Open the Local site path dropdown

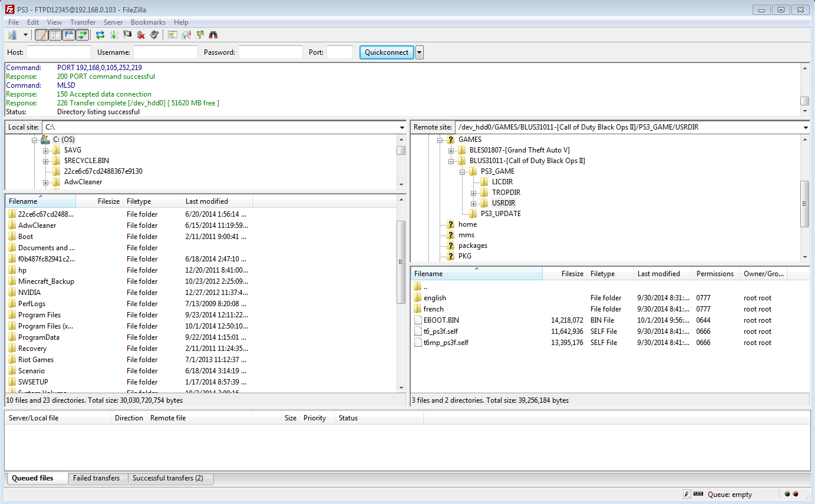pos(401,127)
